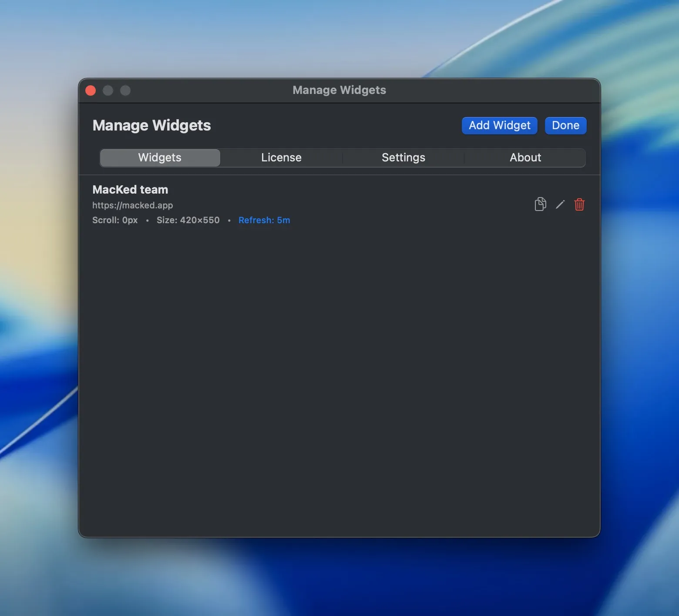Image resolution: width=679 pixels, height=616 pixels.
Task: Duplicate the MacKed team widget
Action: [540, 204]
